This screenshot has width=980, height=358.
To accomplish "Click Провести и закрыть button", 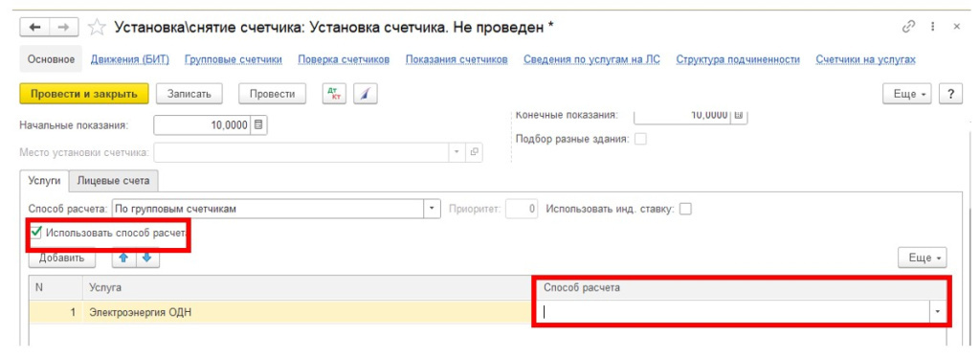I will [x=84, y=94].
